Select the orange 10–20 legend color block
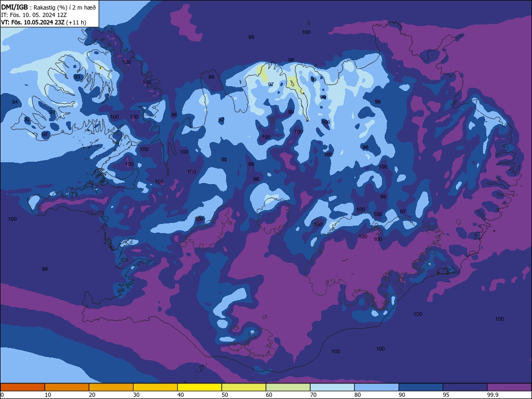532x399 pixels. tap(67, 387)
